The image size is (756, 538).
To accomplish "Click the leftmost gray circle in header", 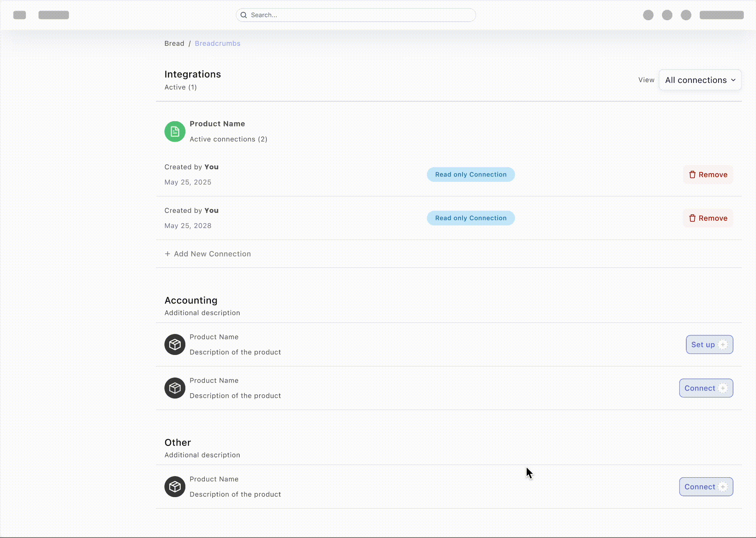I will click(648, 15).
